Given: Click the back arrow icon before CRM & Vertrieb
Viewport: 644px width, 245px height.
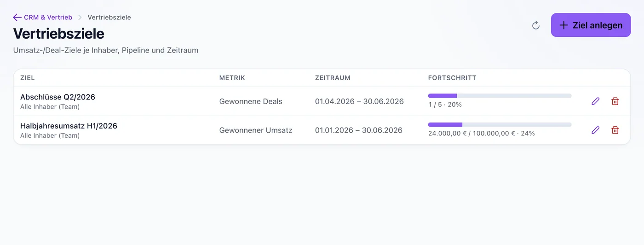Looking at the screenshot, I should (17, 17).
